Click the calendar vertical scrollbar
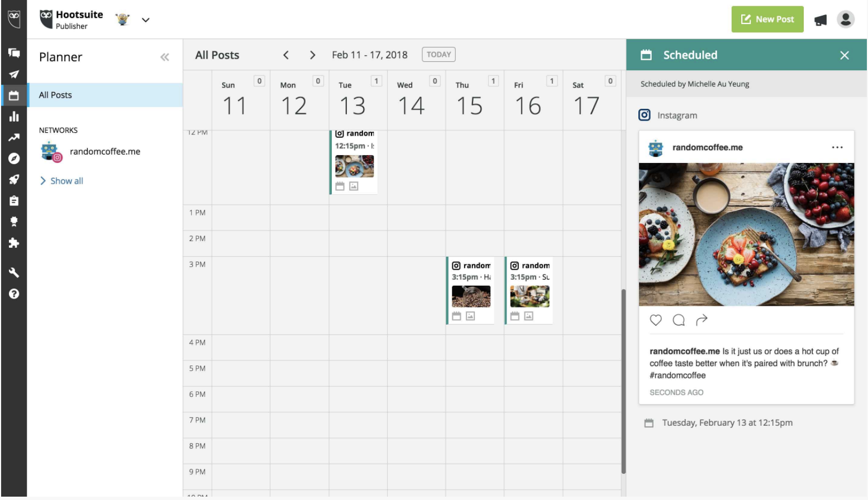 [623, 381]
